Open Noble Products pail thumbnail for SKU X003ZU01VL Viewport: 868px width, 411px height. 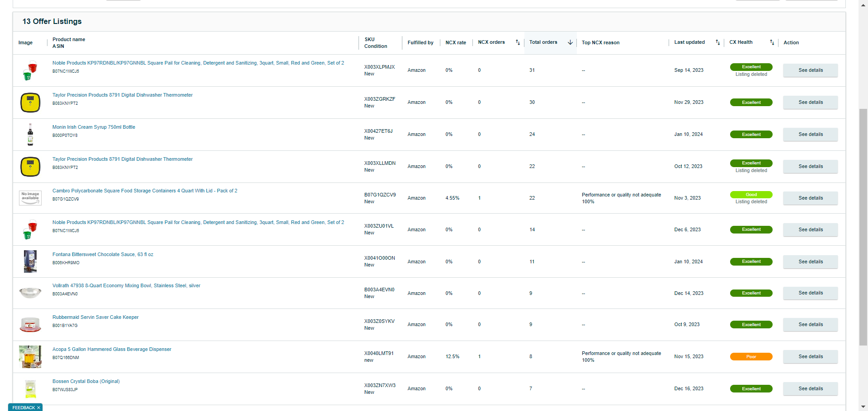coord(30,230)
